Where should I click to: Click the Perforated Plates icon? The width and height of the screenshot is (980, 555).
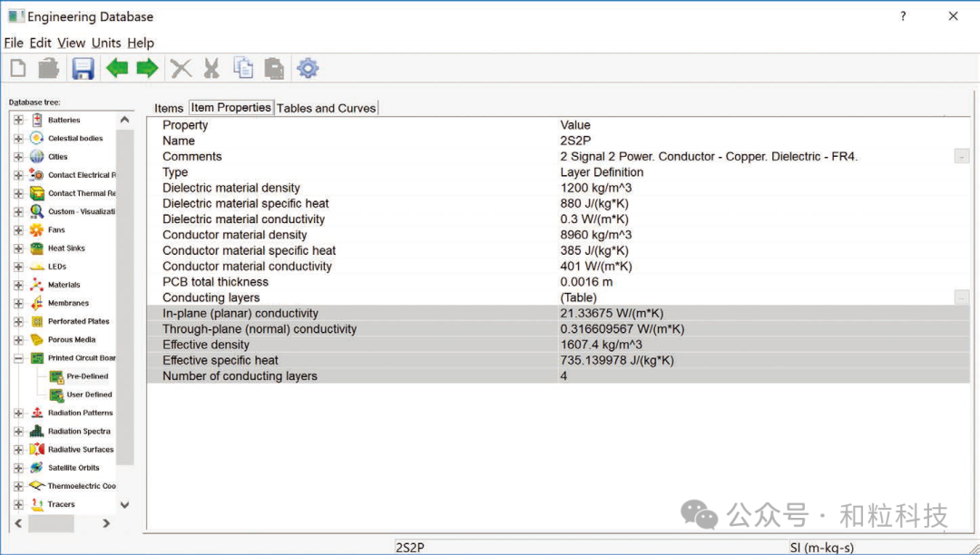pyautogui.click(x=37, y=322)
